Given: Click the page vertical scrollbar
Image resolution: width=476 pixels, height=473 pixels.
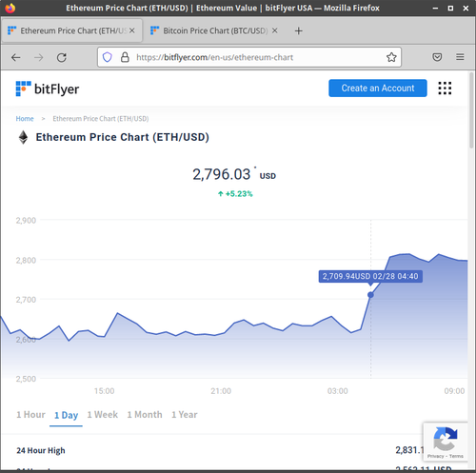Looking at the screenshot, I should coord(471,110).
